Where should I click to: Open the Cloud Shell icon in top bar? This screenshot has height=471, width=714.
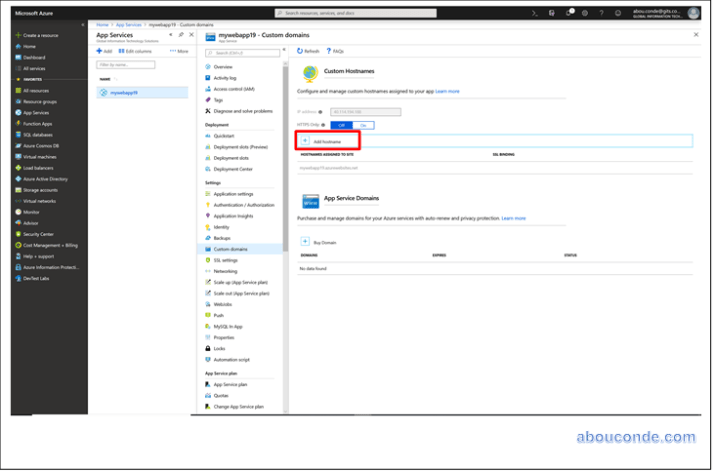tap(535, 14)
